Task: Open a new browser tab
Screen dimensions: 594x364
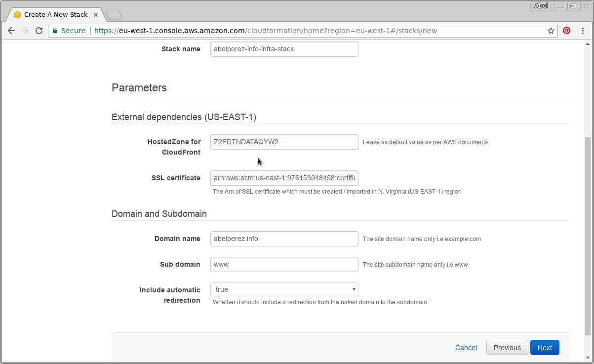Action: pyautogui.click(x=114, y=15)
